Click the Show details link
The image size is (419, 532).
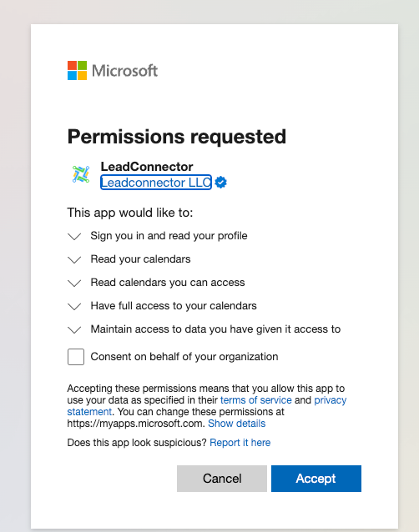pyautogui.click(x=237, y=424)
